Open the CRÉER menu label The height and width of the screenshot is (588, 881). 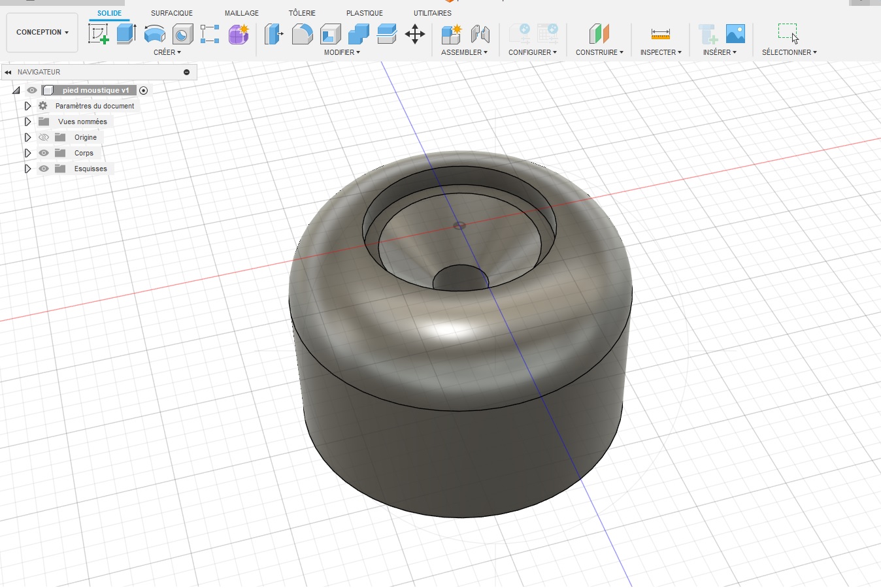[x=167, y=52]
